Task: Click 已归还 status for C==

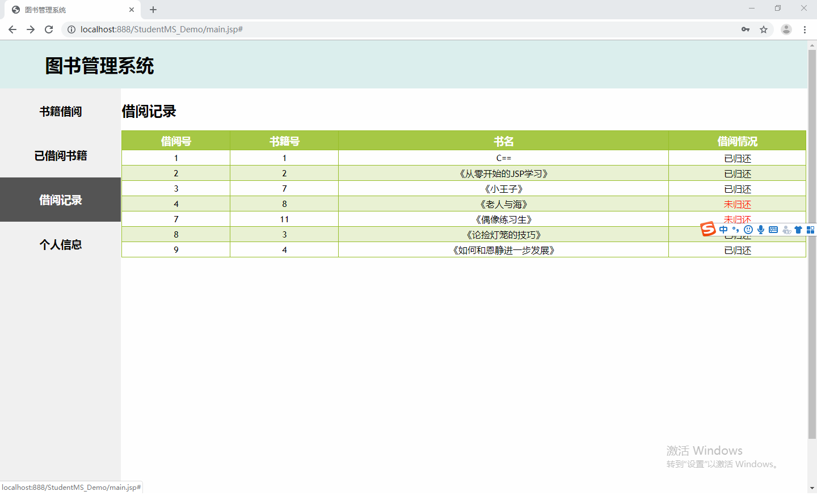Action: [738, 158]
